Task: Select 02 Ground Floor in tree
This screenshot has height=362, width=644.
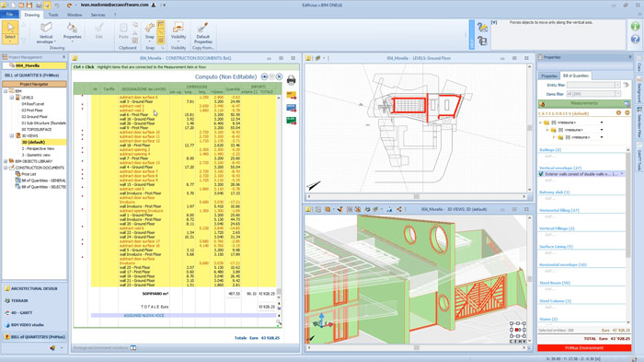Action: [35, 117]
